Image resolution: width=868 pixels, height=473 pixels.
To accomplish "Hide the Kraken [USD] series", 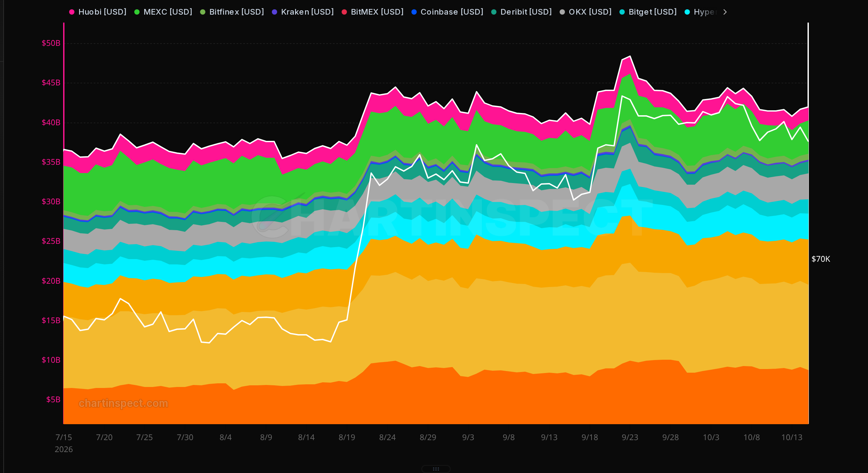I will [303, 12].
